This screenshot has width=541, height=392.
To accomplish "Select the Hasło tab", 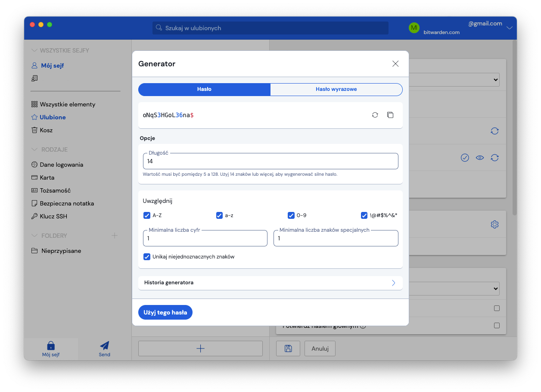I will click(x=204, y=89).
